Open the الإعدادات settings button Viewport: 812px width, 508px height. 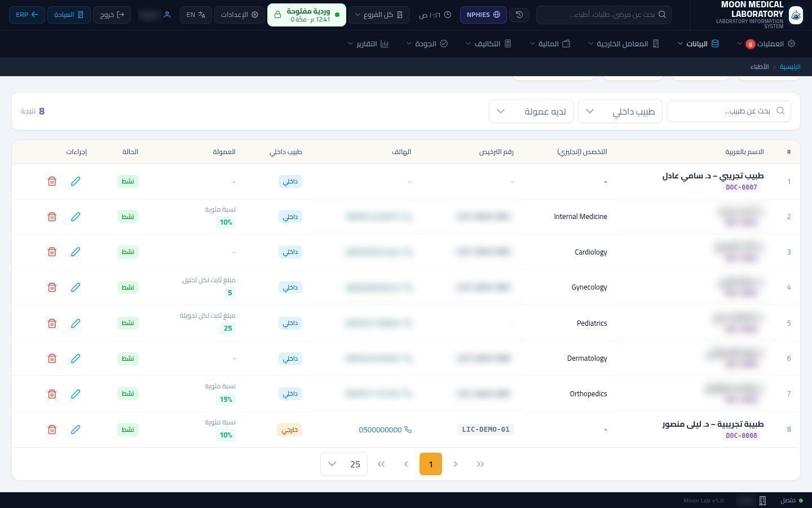pyautogui.click(x=239, y=15)
